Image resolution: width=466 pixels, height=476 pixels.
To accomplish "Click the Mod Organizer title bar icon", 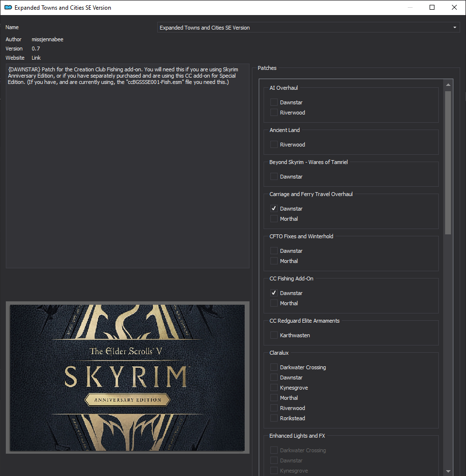I will coord(8,7).
